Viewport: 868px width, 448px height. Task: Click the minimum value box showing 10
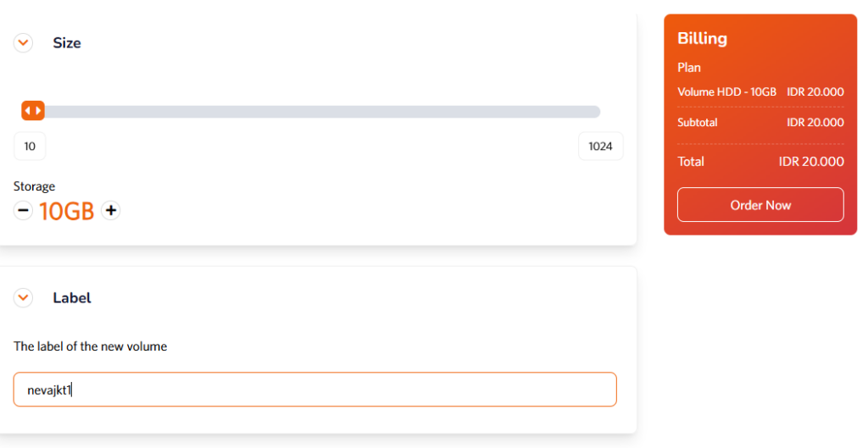(x=30, y=147)
